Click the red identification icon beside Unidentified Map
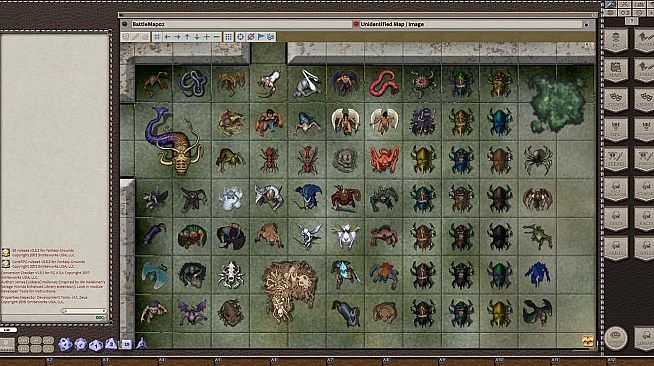Image resolution: width=654 pixels, height=366 pixels. (356, 24)
